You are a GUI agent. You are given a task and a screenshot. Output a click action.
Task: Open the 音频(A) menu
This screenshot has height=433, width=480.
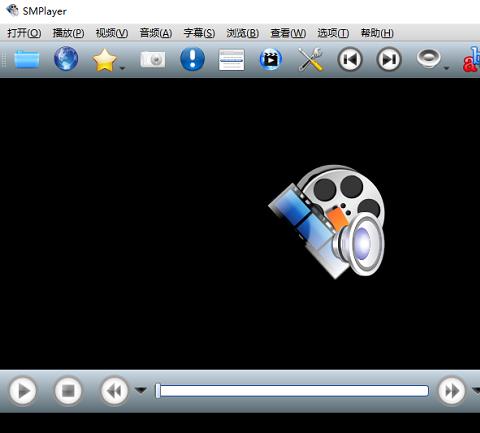(156, 33)
